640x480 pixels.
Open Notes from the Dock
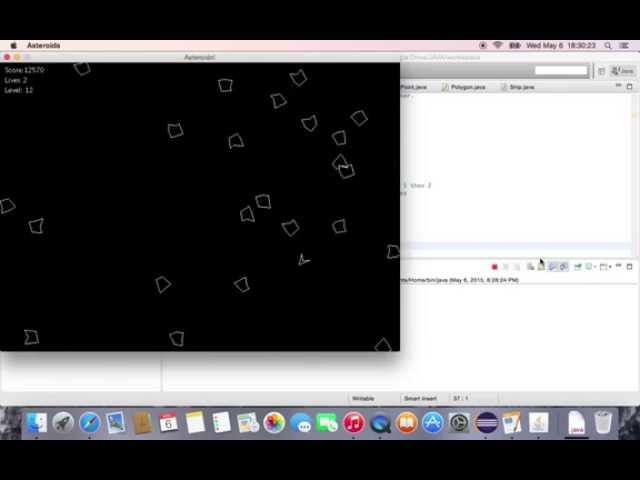195,422
